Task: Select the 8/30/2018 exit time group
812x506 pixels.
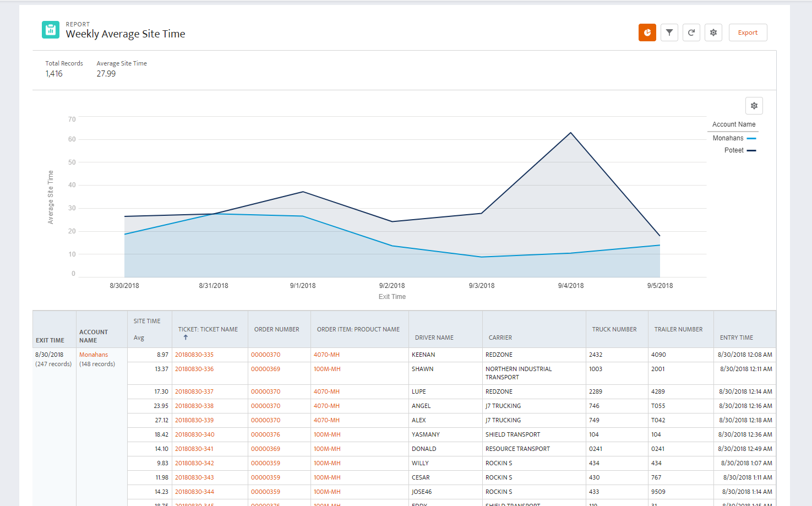Action: tap(50, 355)
